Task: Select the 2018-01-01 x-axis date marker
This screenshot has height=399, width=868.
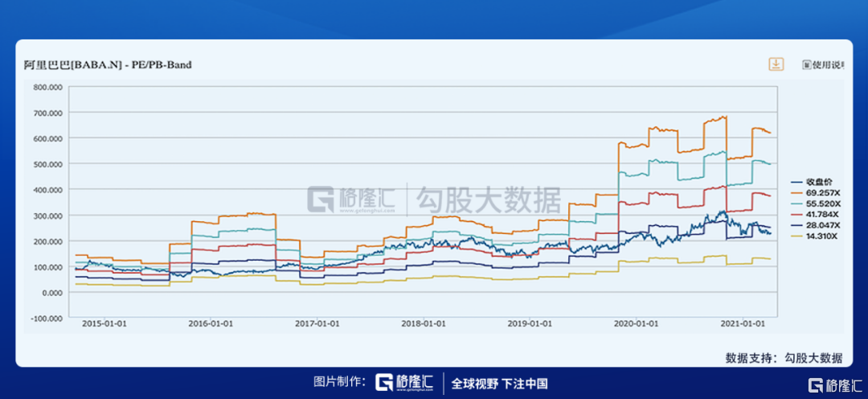Action: point(422,323)
